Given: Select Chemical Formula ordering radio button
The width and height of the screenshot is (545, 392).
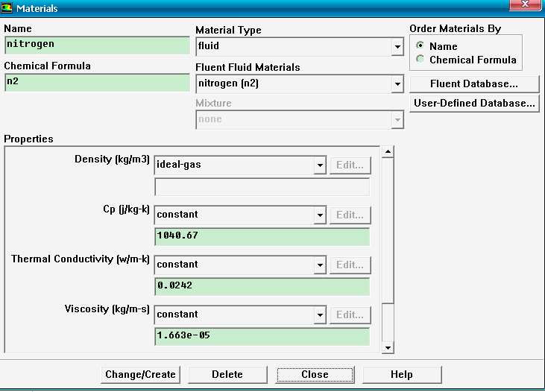Looking at the screenshot, I should (x=421, y=60).
